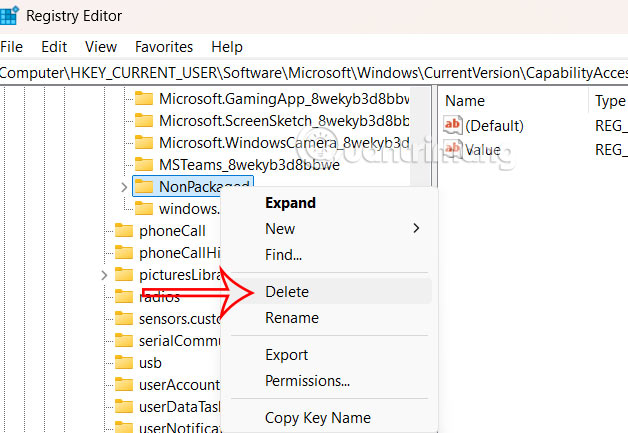Choose Copy Key Name in context menu
The width and height of the screenshot is (628, 433).
(318, 418)
